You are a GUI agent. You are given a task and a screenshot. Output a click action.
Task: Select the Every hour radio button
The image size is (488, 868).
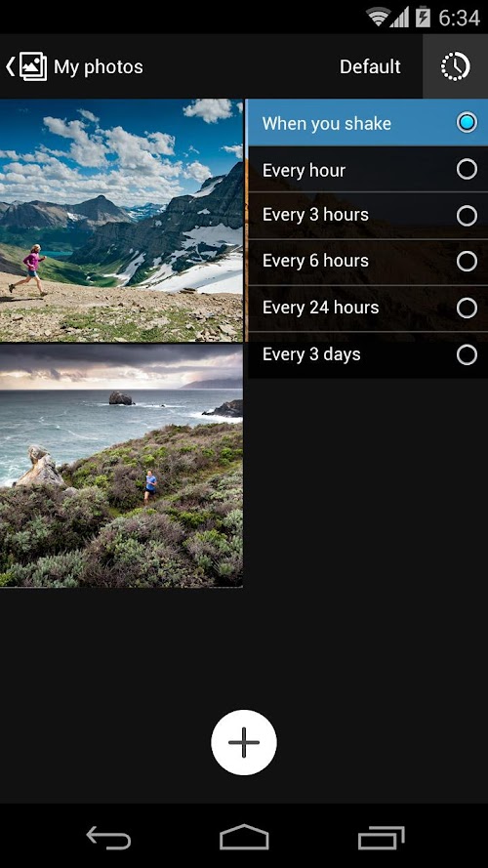467,169
